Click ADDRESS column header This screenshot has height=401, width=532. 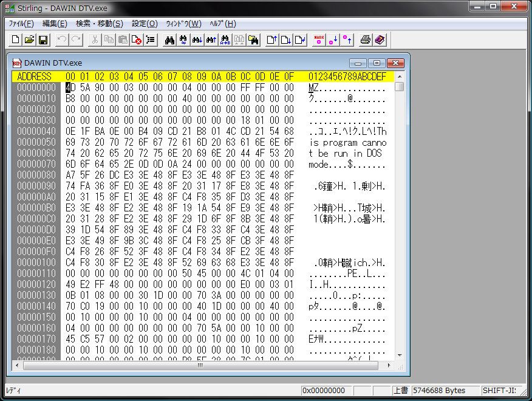pyautogui.click(x=34, y=77)
